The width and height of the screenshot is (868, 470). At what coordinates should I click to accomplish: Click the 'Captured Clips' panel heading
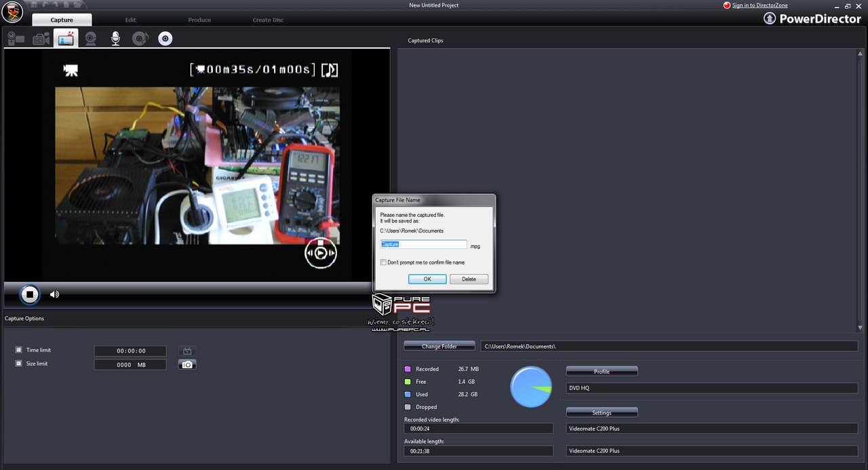pyautogui.click(x=425, y=41)
